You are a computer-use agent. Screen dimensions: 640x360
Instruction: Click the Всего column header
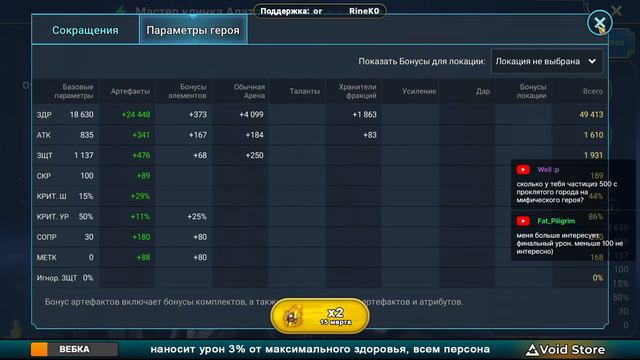(593, 91)
